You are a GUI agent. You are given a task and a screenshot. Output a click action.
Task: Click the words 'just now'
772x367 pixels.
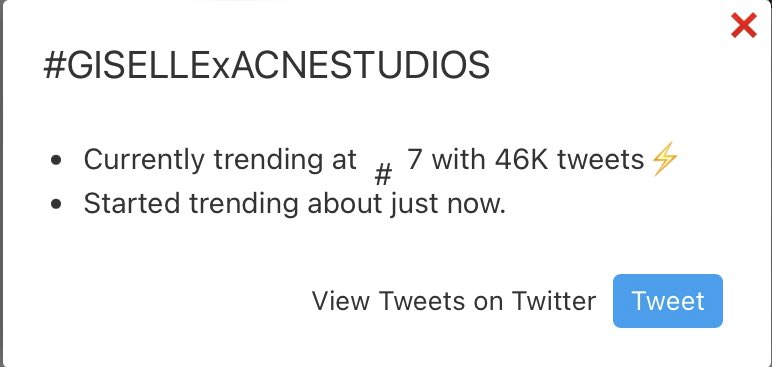[x=448, y=204]
